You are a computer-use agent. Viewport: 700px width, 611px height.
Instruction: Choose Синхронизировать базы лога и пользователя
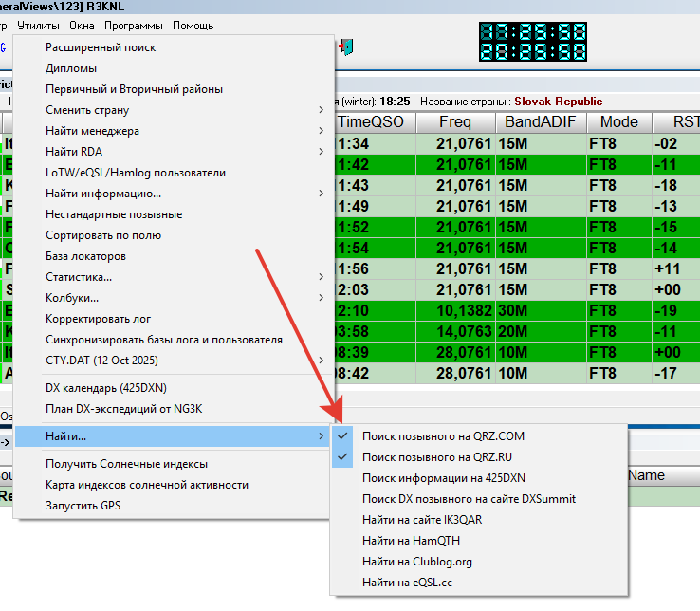point(175,340)
